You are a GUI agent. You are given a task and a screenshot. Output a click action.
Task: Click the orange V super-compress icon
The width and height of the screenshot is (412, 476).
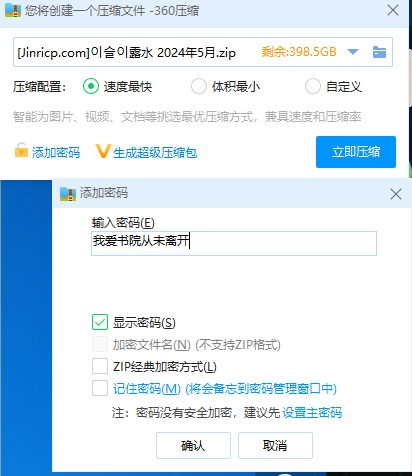[103, 151]
